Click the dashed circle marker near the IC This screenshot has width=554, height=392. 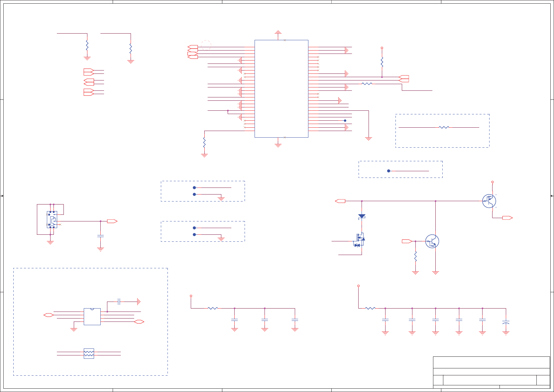pyautogui.click(x=206, y=45)
